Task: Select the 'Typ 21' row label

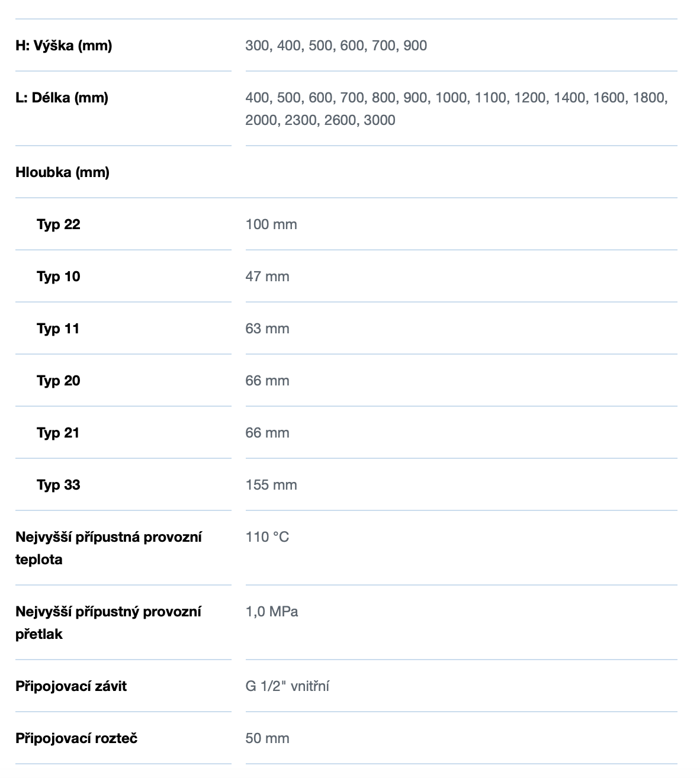Action: pos(58,433)
